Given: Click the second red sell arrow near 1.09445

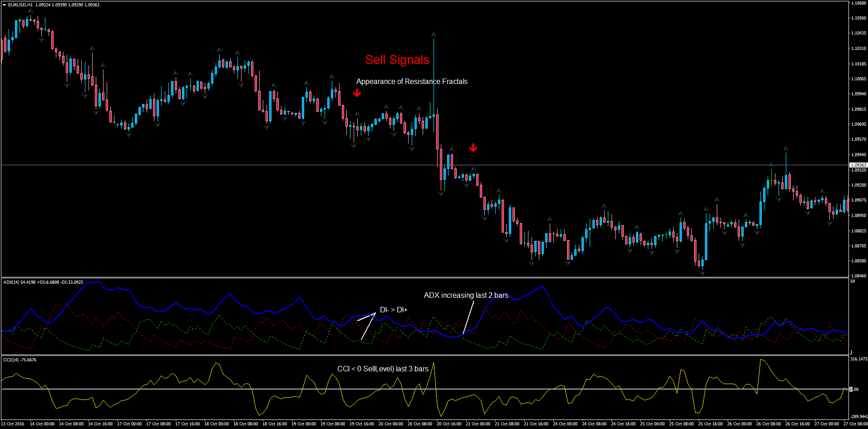Looking at the screenshot, I should coord(473,148).
